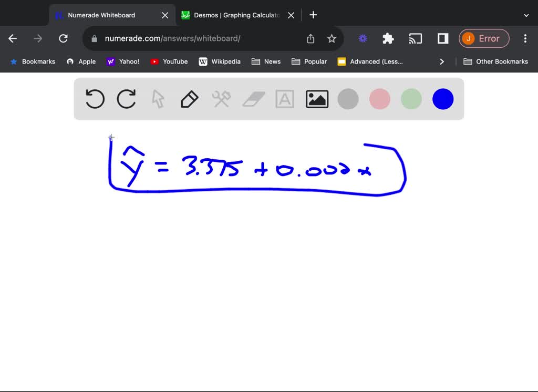538x392 pixels.
Task: Select the Eraser tool
Action: (x=253, y=99)
